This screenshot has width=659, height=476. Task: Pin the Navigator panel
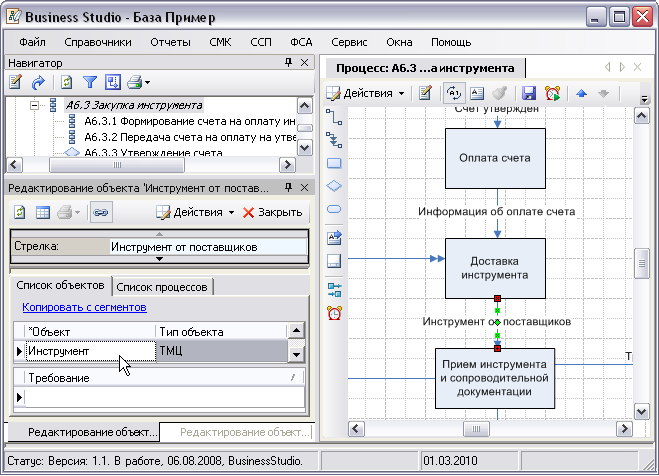click(288, 63)
